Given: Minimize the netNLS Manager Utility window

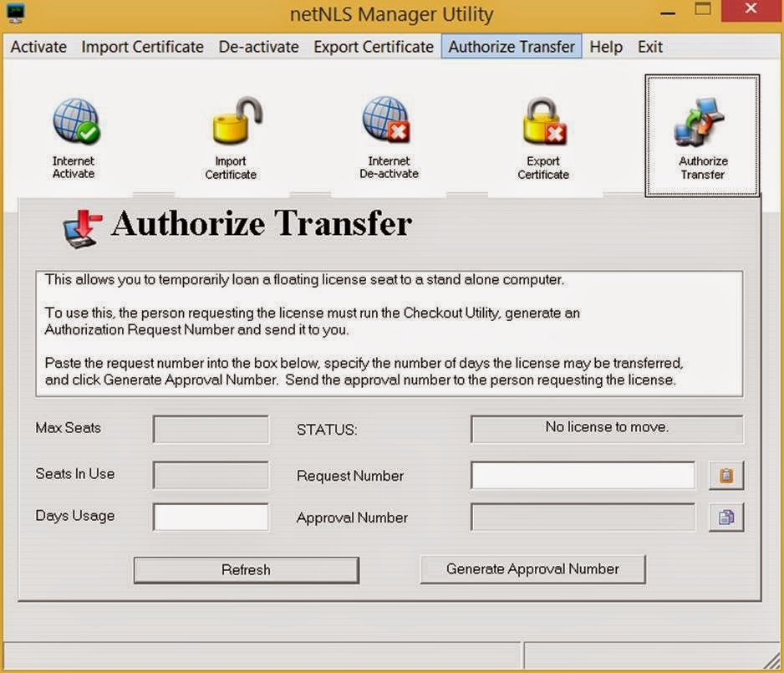Looking at the screenshot, I should [668, 12].
